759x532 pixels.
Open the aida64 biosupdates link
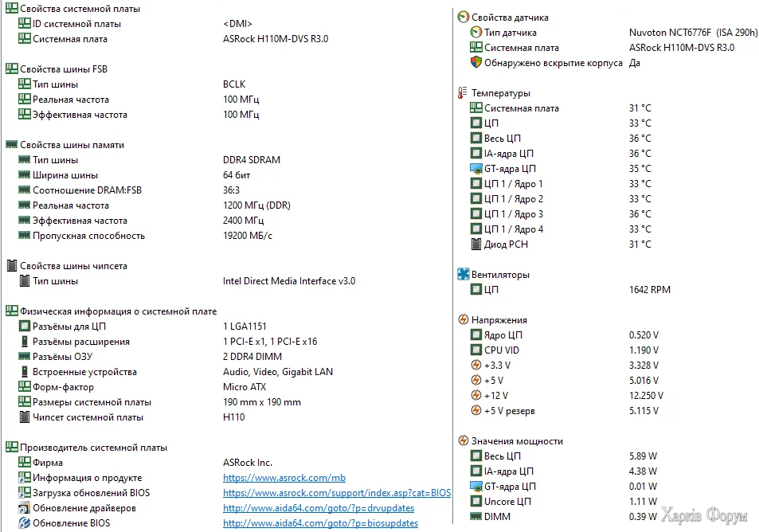point(320,522)
